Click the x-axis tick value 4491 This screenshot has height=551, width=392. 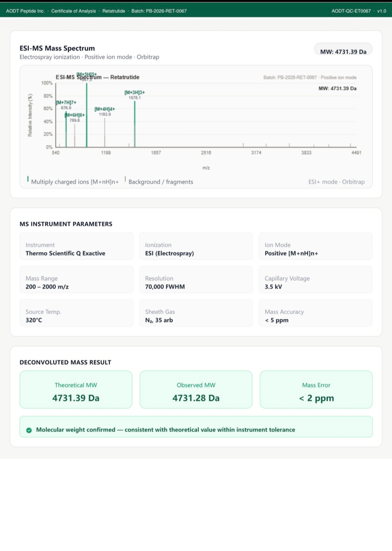[356, 152]
